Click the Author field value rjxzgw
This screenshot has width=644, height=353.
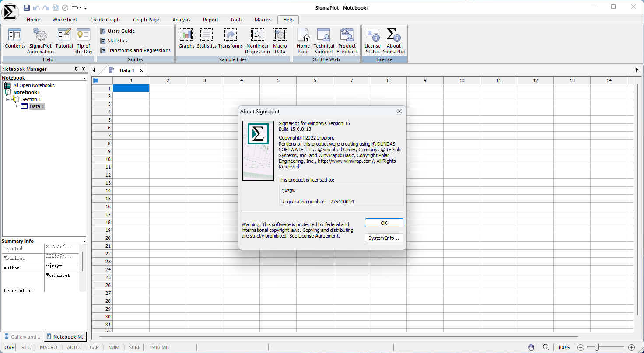coord(54,266)
